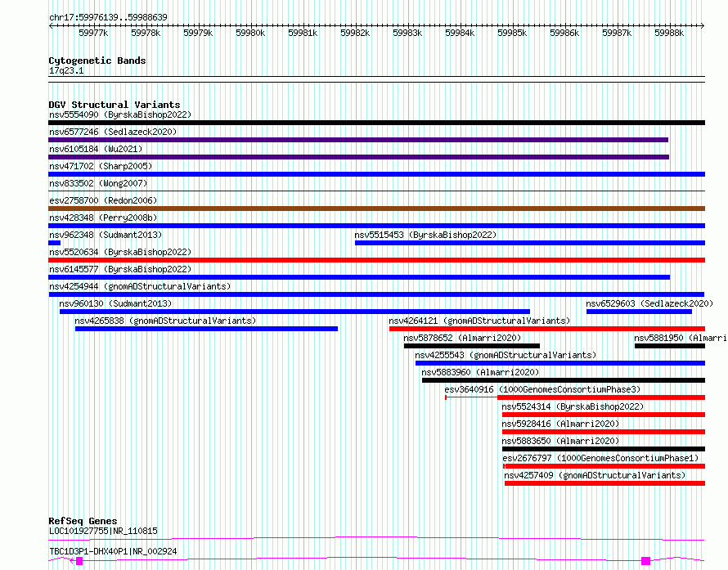Click the esv2676797 (1000GenomesConsortiumPhase1) label

(x=600, y=458)
